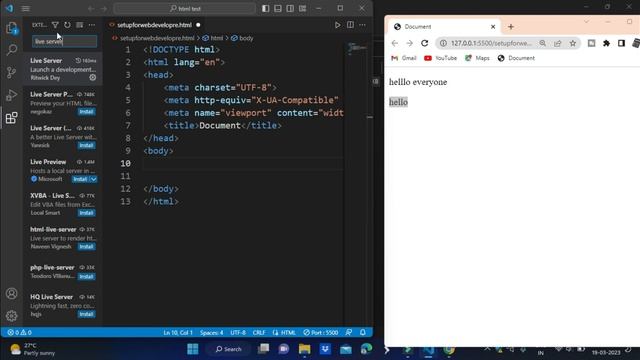
Task: Select the Live Server extension by Ritwick Dey
Action: pos(62,69)
